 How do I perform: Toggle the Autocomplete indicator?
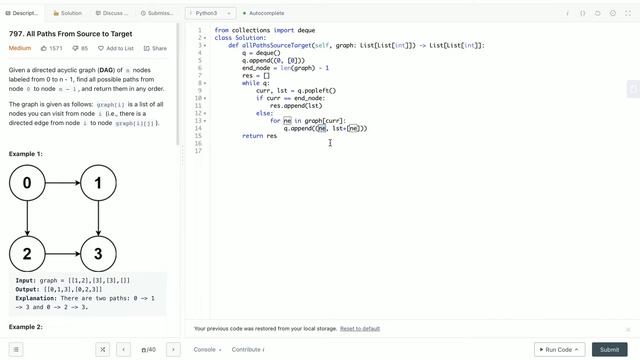[264, 13]
